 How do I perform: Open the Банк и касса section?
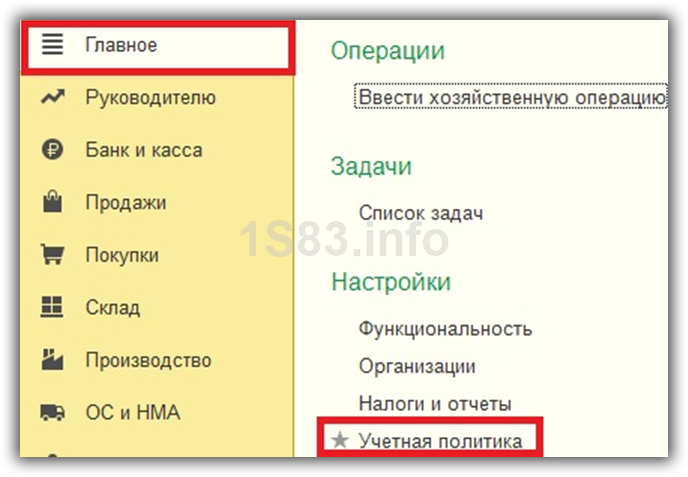(144, 150)
